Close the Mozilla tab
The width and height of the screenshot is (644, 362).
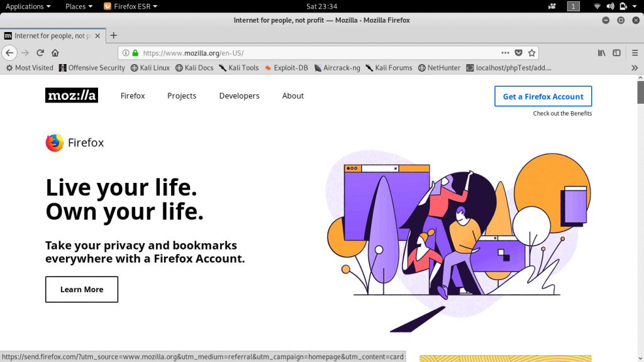coord(97,36)
